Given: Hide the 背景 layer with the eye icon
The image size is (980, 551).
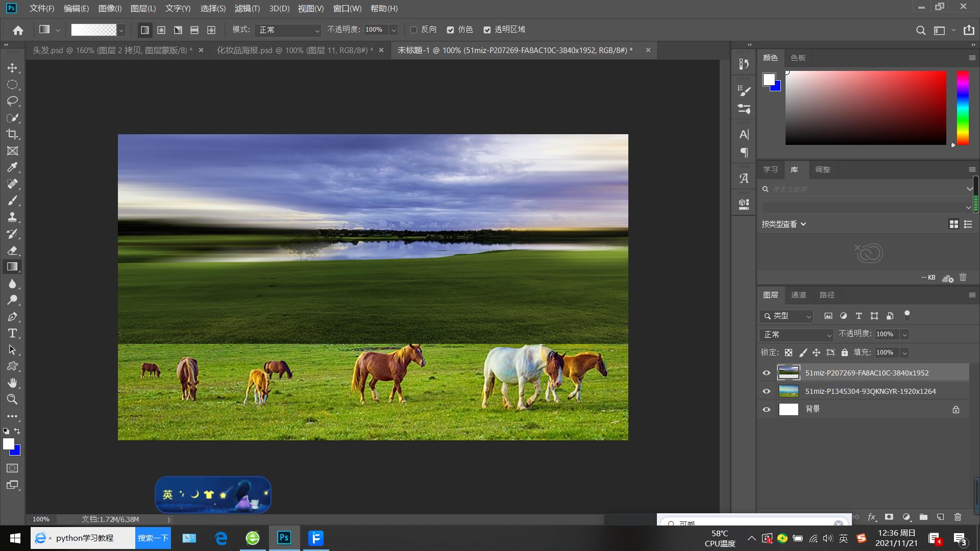Looking at the screenshot, I should 766,409.
